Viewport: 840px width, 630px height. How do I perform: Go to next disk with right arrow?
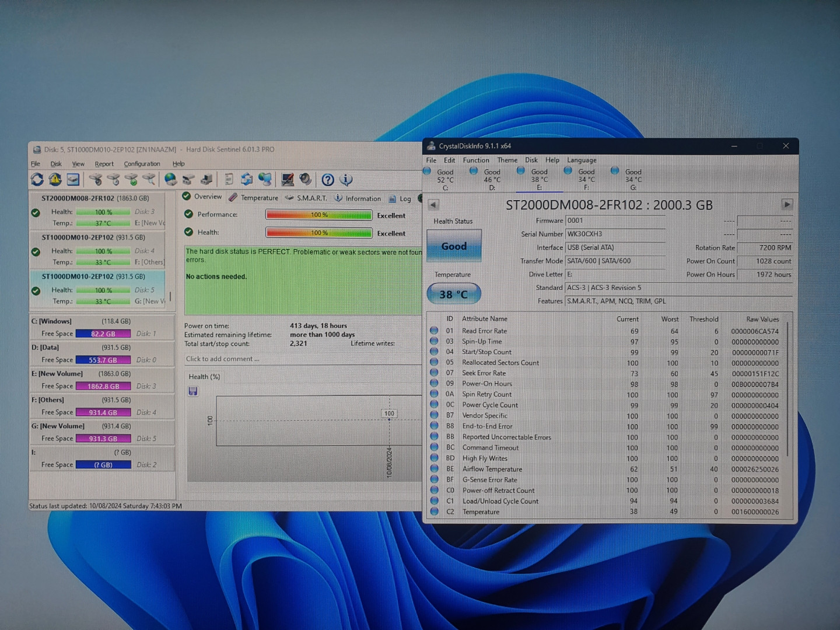787,205
